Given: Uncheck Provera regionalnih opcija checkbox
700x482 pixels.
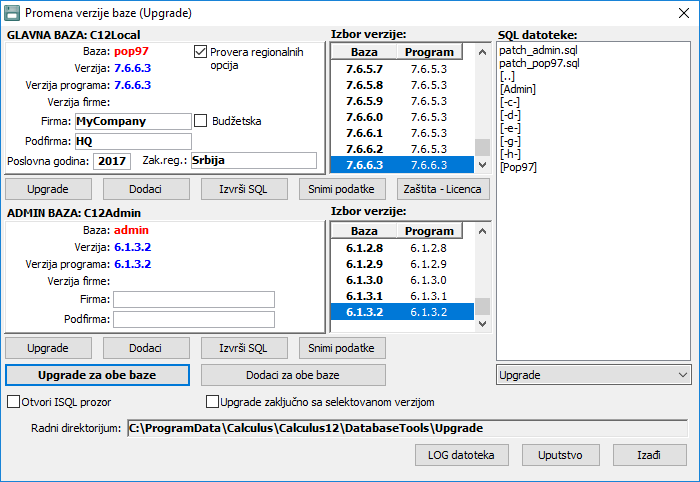Looking at the screenshot, I should pos(201,52).
